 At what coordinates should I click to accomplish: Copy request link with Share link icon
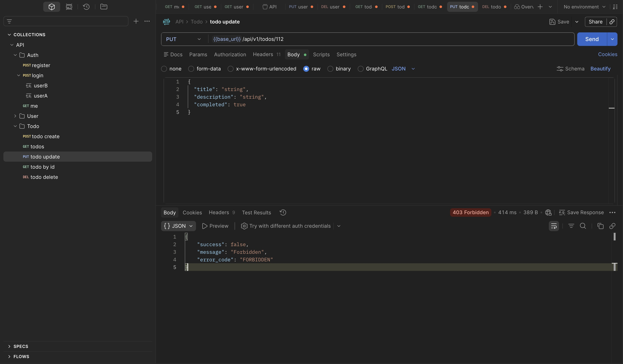coord(612,22)
